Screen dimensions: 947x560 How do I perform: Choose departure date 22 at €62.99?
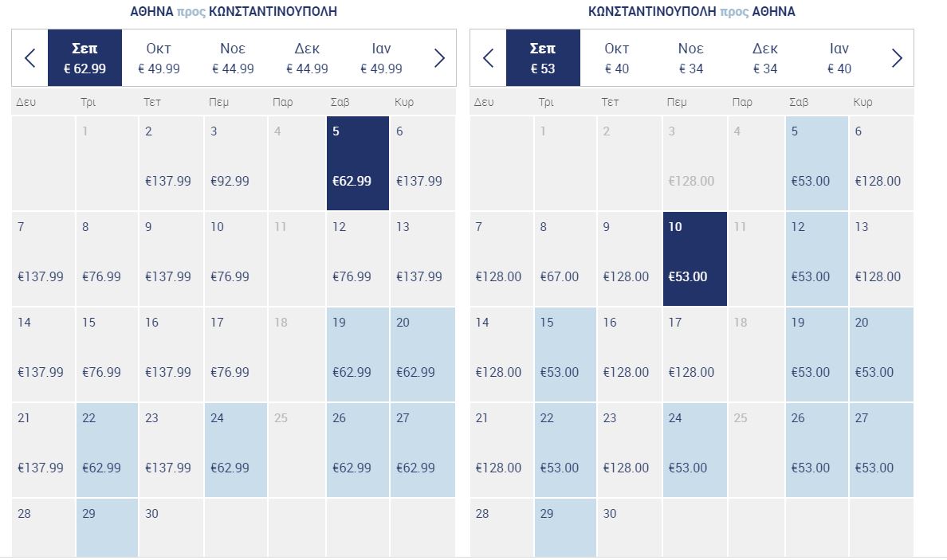(x=107, y=449)
